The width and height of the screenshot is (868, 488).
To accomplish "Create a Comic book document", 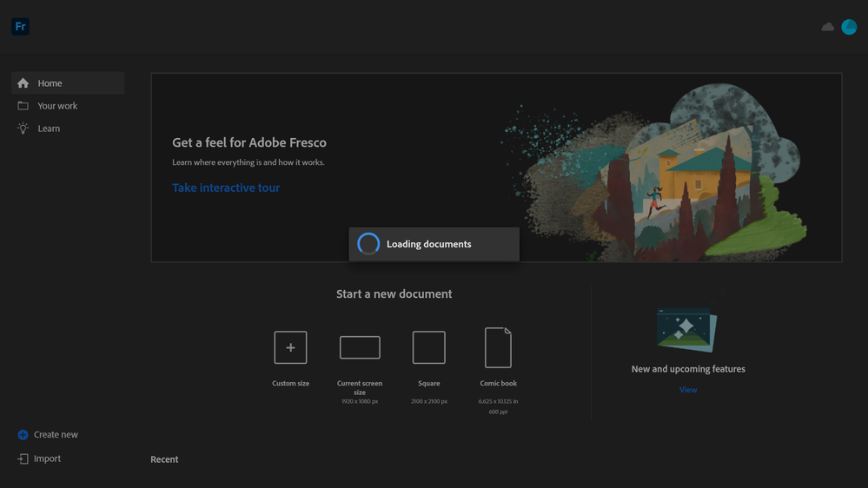I will (x=498, y=347).
